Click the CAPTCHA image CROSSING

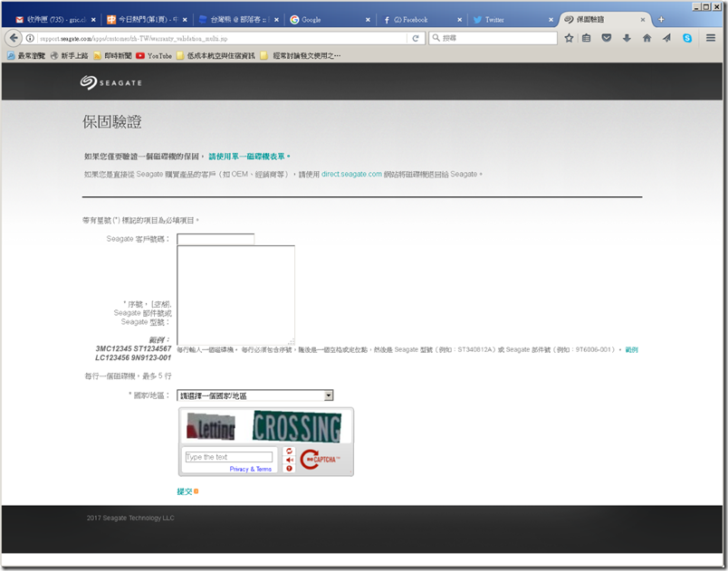[297, 426]
